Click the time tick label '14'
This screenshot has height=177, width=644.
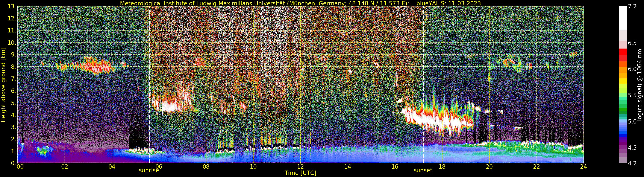click(x=347, y=166)
